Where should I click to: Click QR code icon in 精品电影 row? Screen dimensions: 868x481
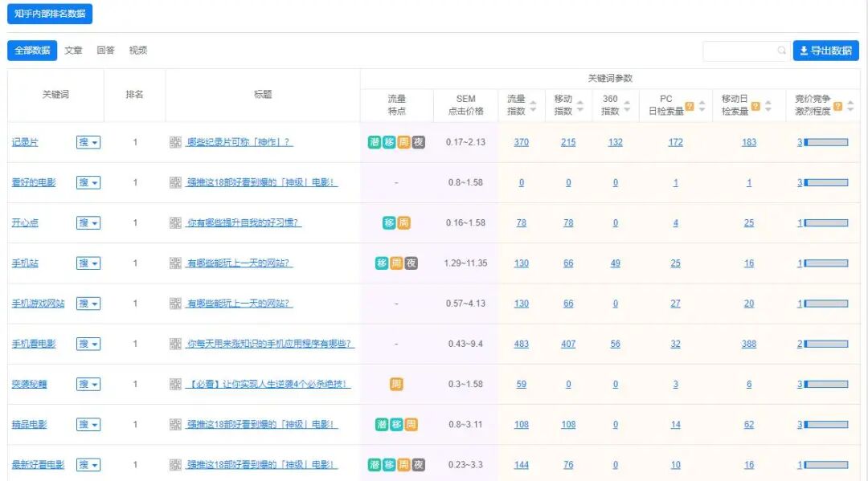tap(175, 425)
